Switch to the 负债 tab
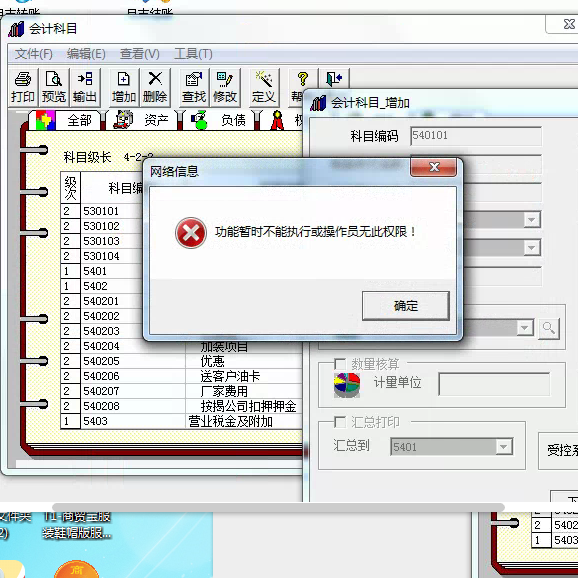The height and width of the screenshot is (578, 578). [219, 120]
